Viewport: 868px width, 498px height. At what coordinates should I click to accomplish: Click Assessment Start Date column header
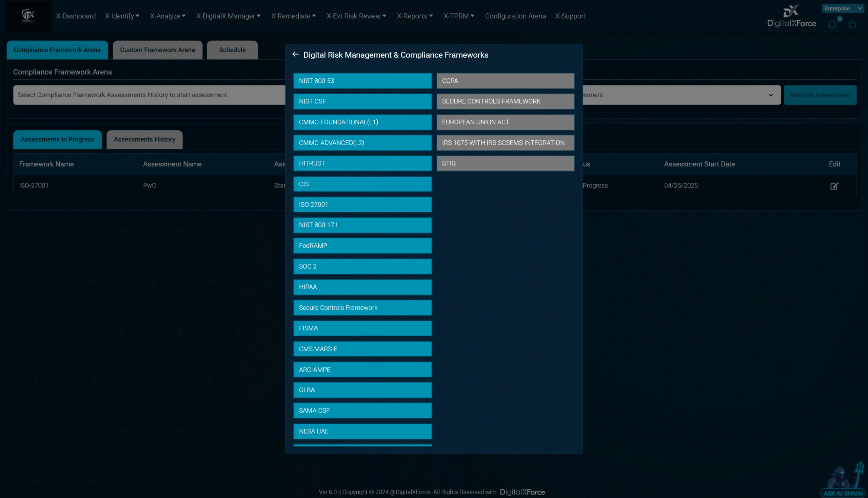699,164
